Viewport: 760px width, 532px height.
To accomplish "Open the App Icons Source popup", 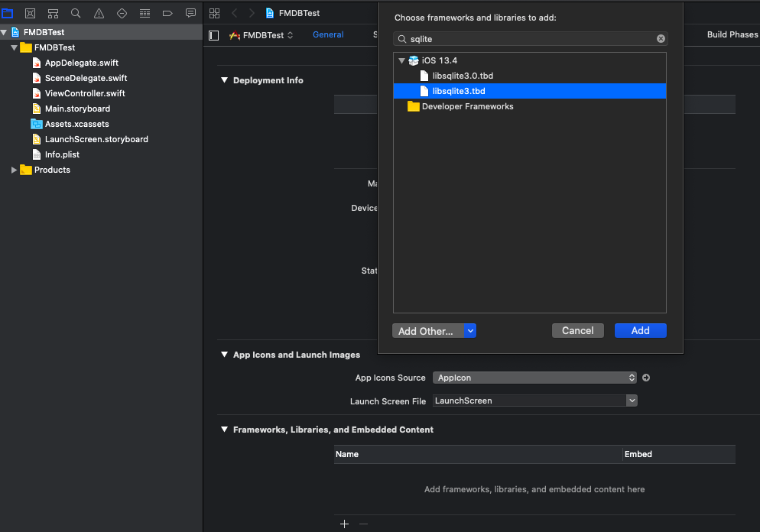I will point(534,378).
